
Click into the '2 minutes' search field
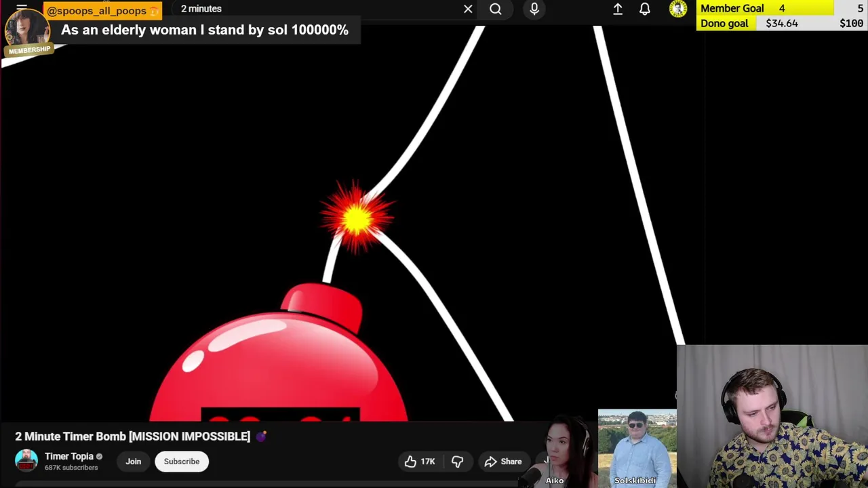(x=319, y=9)
